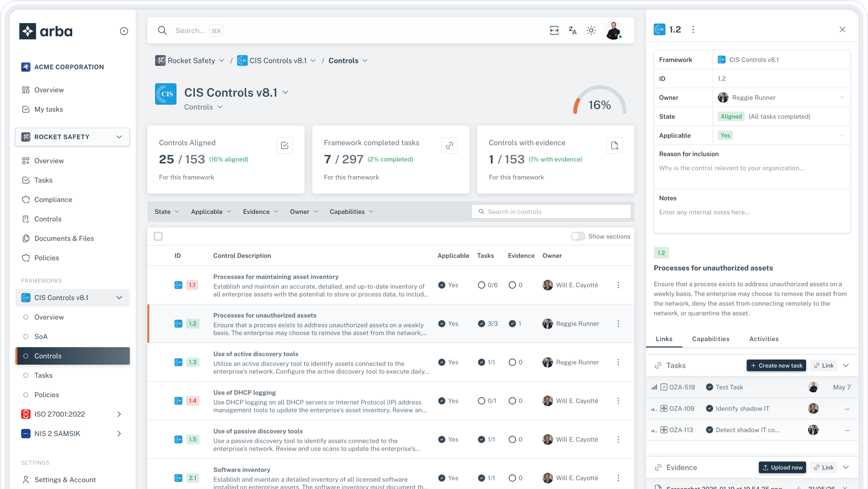
Task: Click Upload new evidence button
Action: (x=782, y=468)
